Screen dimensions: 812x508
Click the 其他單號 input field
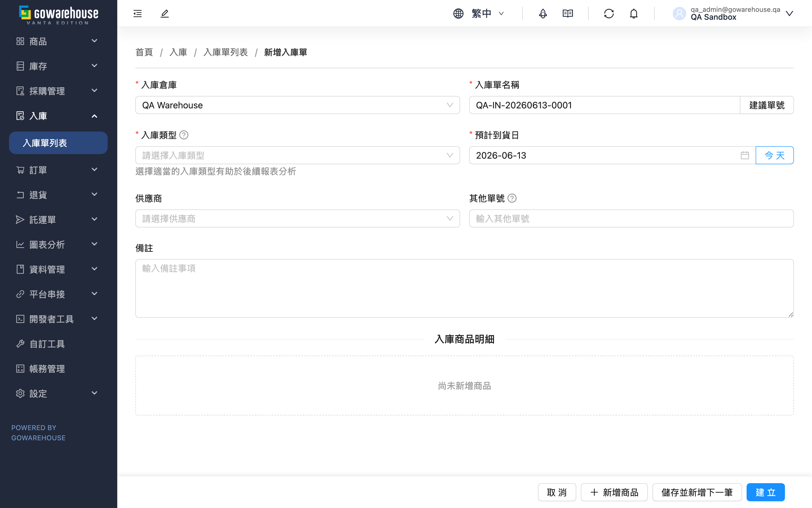coord(632,219)
